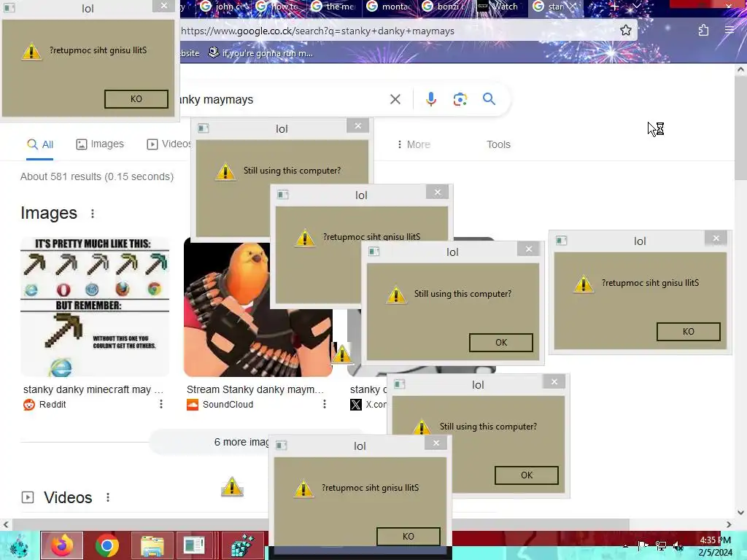Open 'Stream Stanky danky maym...' SoundCloud link
Image resolution: width=747 pixels, height=560 pixels.
click(255, 389)
